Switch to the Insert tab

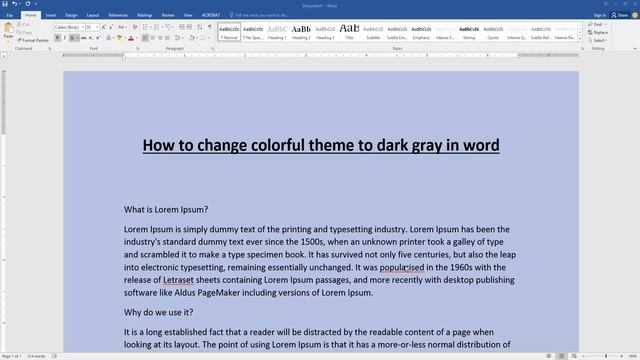pos(51,15)
